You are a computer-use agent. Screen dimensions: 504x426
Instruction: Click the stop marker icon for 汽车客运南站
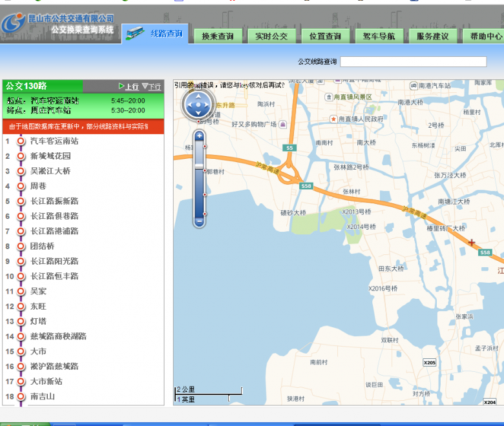coord(21,141)
